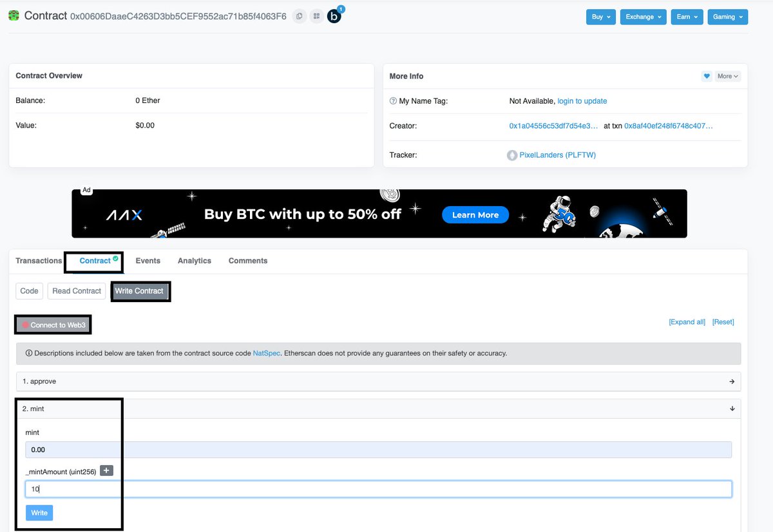Open the Exchange dropdown
773x532 pixels.
644,17
